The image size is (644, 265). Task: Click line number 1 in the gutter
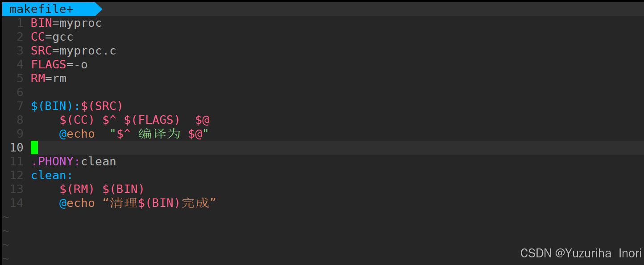pyautogui.click(x=20, y=23)
